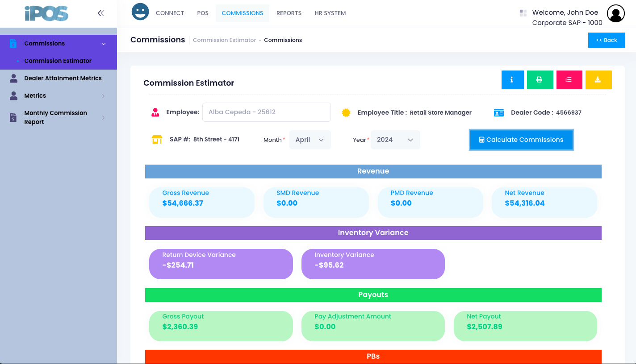Viewport: 636px width, 364px height.
Task: Click the Calculate Commissions button
Action: [x=521, y=140]
